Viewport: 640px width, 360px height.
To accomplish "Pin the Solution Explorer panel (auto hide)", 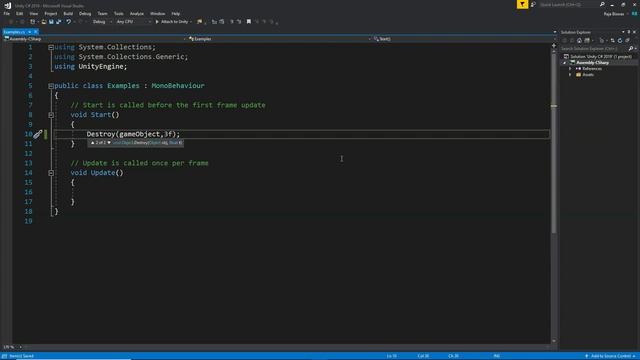I will click(629, 32).
